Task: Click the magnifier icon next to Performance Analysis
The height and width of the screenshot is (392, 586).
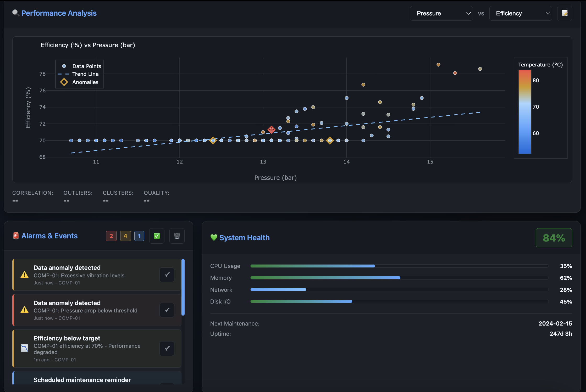Action: click(15, 13)
